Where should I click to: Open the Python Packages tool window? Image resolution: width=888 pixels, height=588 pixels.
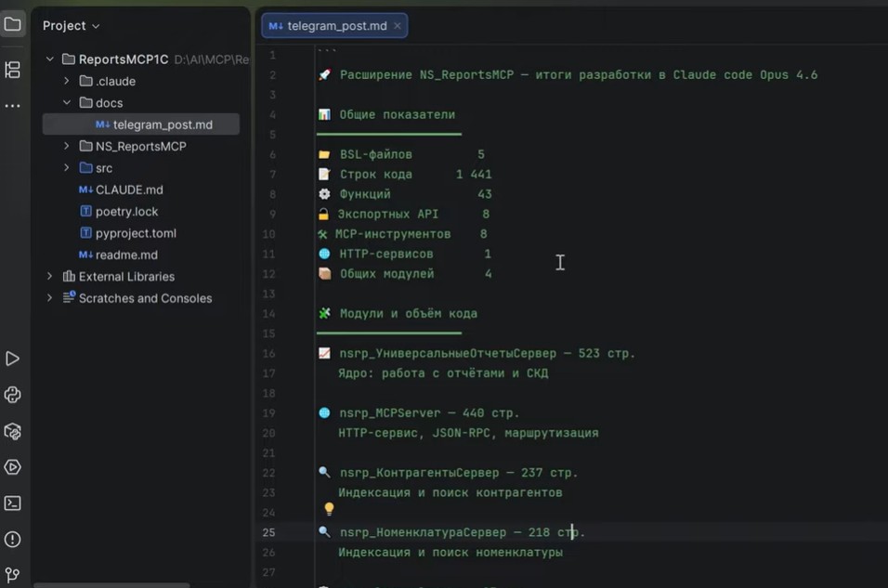coord(13,431)
